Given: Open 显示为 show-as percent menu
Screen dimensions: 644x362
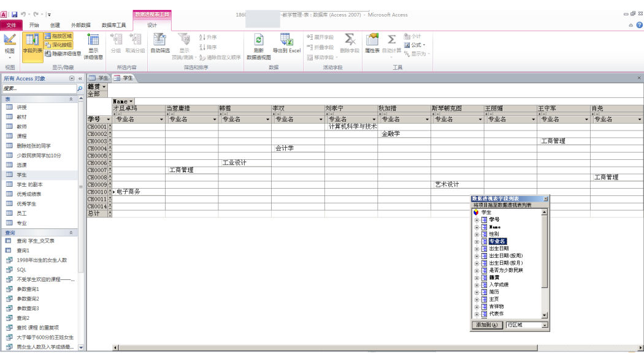Looking at the screenshot, I should [416, 54].
